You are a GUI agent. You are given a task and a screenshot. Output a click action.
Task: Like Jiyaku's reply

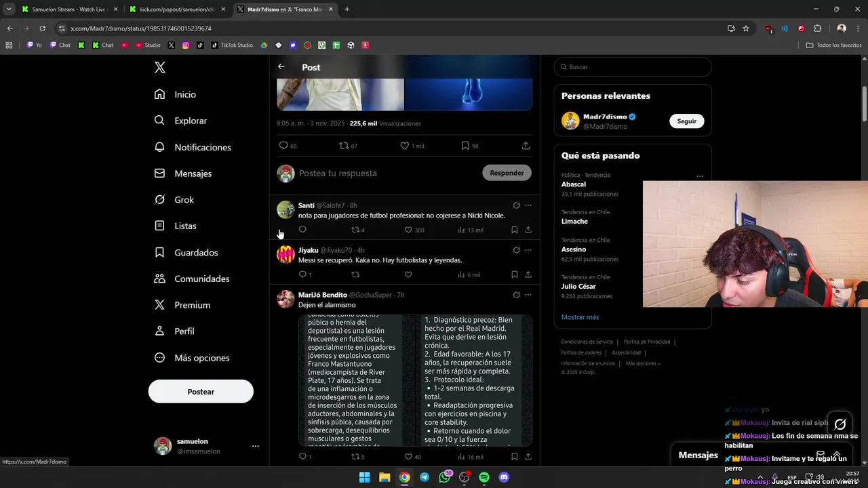(408, 274)
